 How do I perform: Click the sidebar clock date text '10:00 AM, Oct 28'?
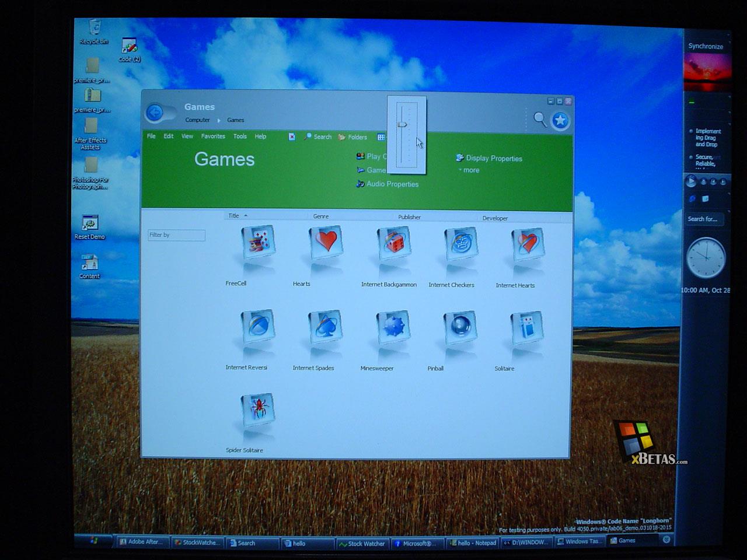(x=706, y=290)
